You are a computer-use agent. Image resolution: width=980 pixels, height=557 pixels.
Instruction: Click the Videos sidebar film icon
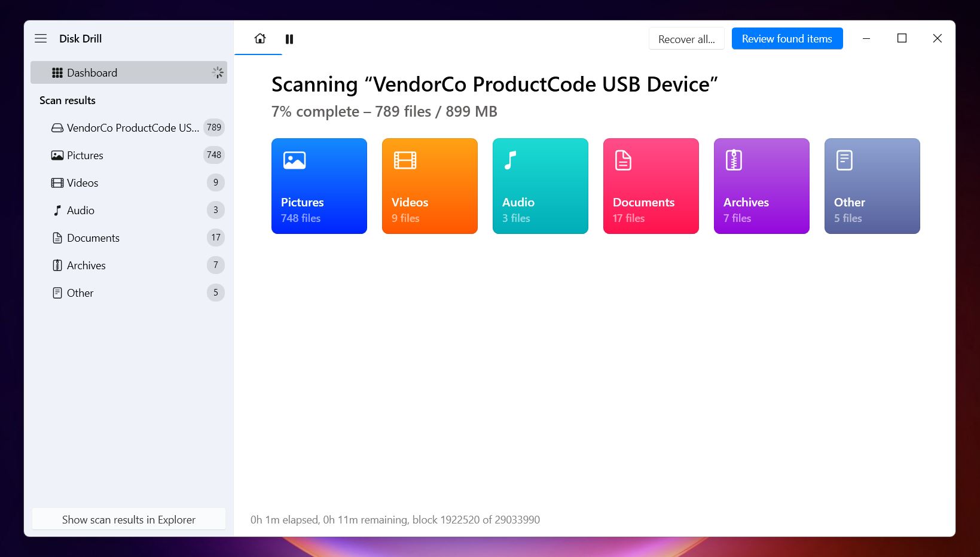57,182
